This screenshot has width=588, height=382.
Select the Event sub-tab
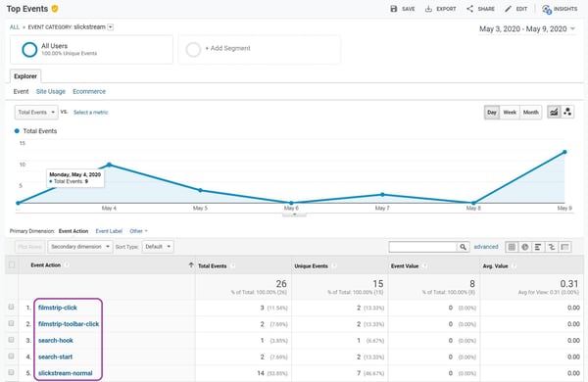pos(21,91)
